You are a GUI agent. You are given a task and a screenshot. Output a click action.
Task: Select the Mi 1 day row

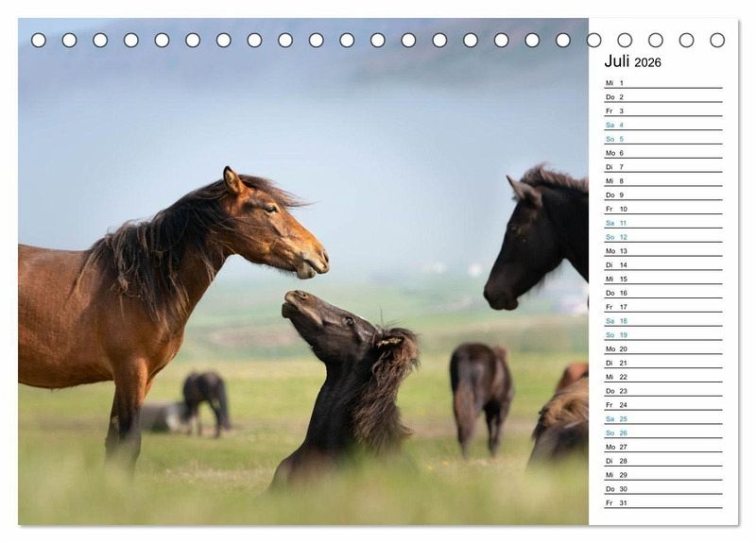(x=661, y=83)
